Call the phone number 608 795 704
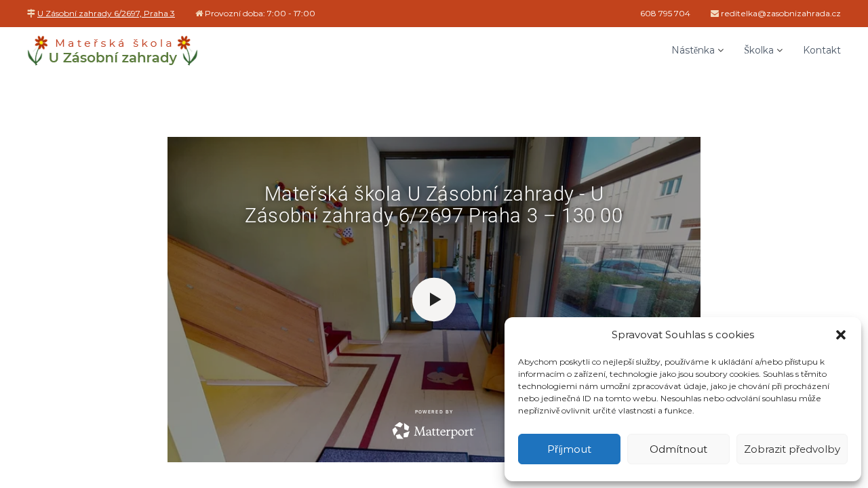868x488 pixels. click(665, 14)
